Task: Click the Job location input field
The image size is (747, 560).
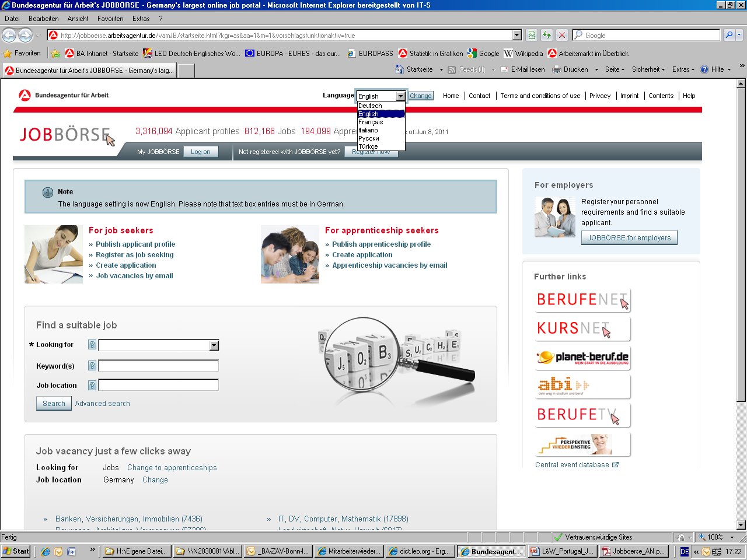Action: click(x=159, y=385)
